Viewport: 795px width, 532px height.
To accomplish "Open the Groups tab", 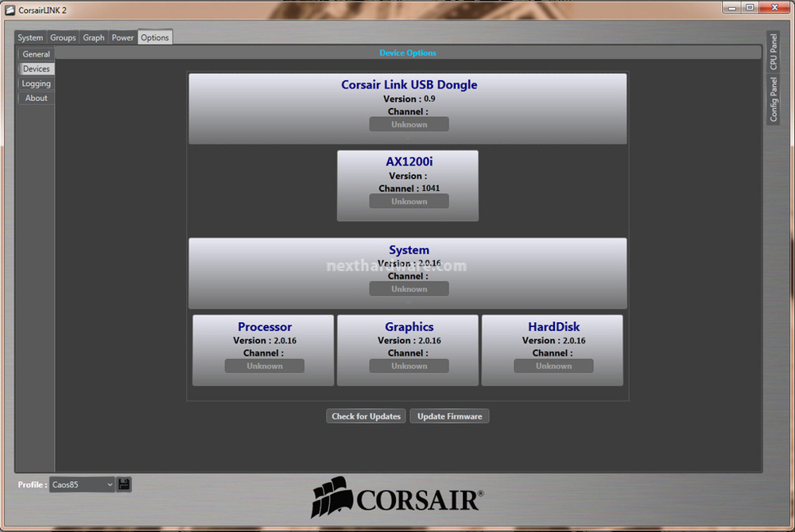I will pos(63,37).
